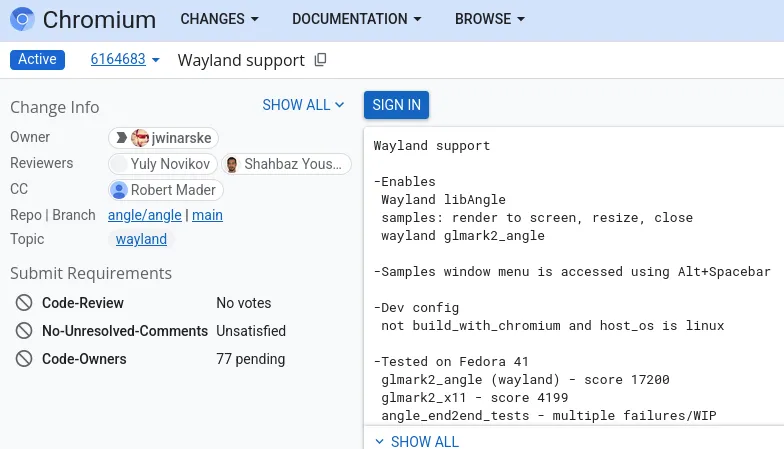This screenshot has width=784, height=449.
Task: Click Shahbaz Youssefi's avatar image
Action: (232, 164)
